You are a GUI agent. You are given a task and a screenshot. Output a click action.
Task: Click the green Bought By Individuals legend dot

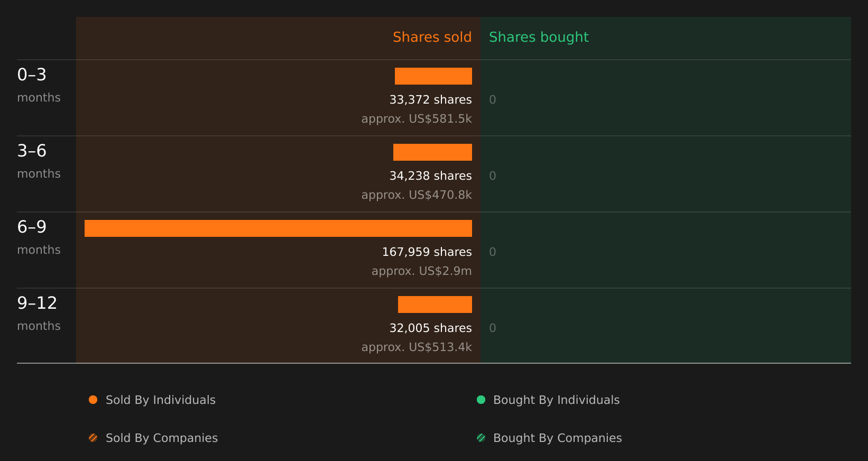(481, 400)
